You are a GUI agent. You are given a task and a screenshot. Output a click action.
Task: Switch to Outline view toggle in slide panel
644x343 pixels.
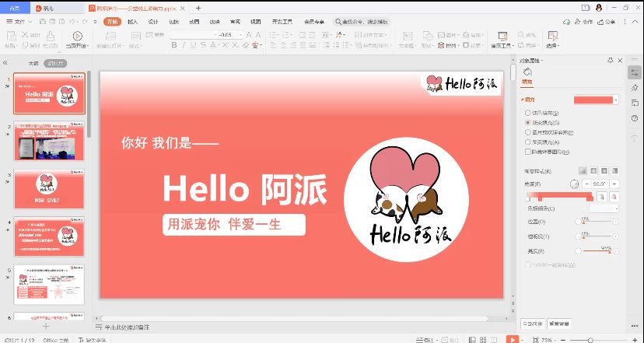(x=33, y=63)
